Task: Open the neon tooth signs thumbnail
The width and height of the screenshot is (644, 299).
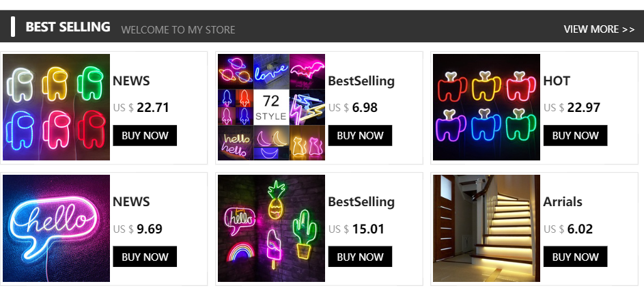Action: point(486,107)
